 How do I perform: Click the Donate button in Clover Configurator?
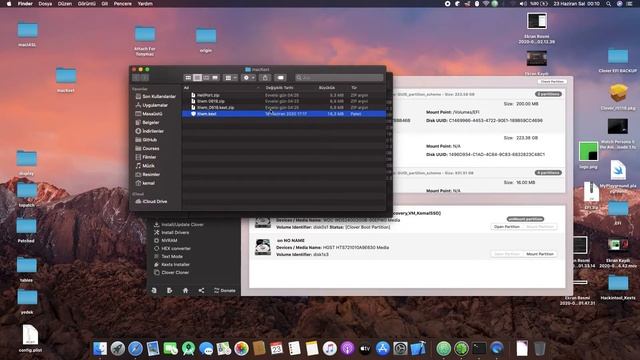225,290
